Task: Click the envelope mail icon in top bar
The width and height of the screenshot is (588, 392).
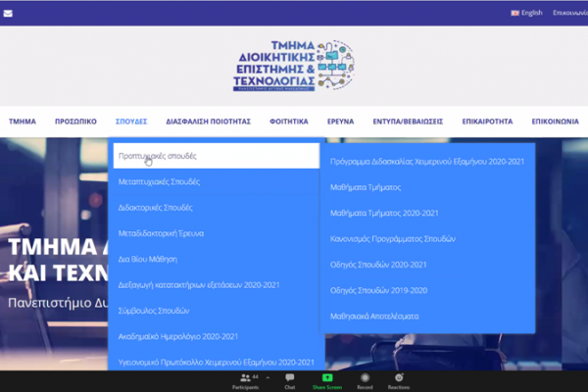Action: pos(8,14)
